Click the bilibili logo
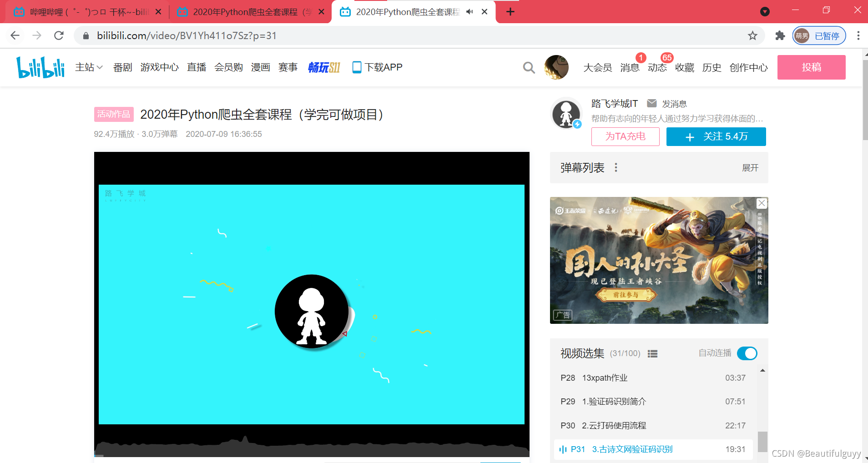The height and width of the screenshot is (463, 868). coord(40,67)
